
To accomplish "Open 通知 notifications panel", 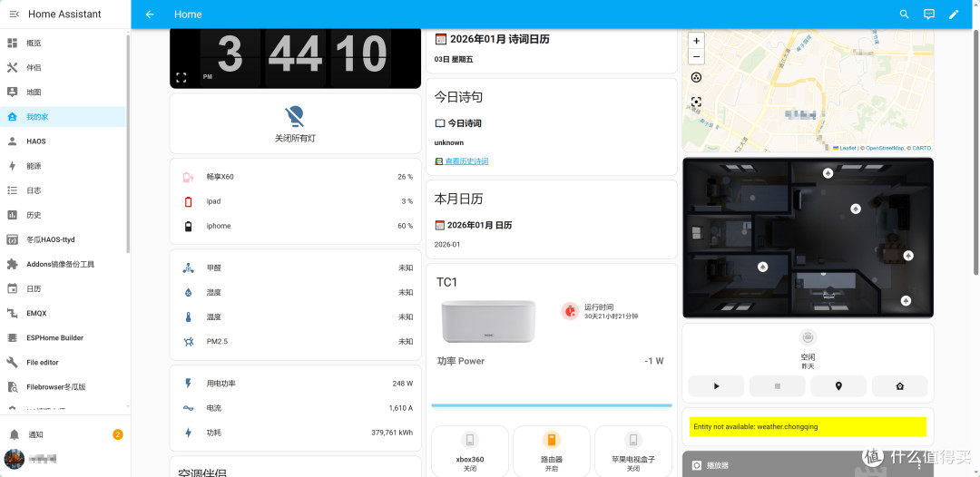I will pyautogui.click(x=64, y=434).
